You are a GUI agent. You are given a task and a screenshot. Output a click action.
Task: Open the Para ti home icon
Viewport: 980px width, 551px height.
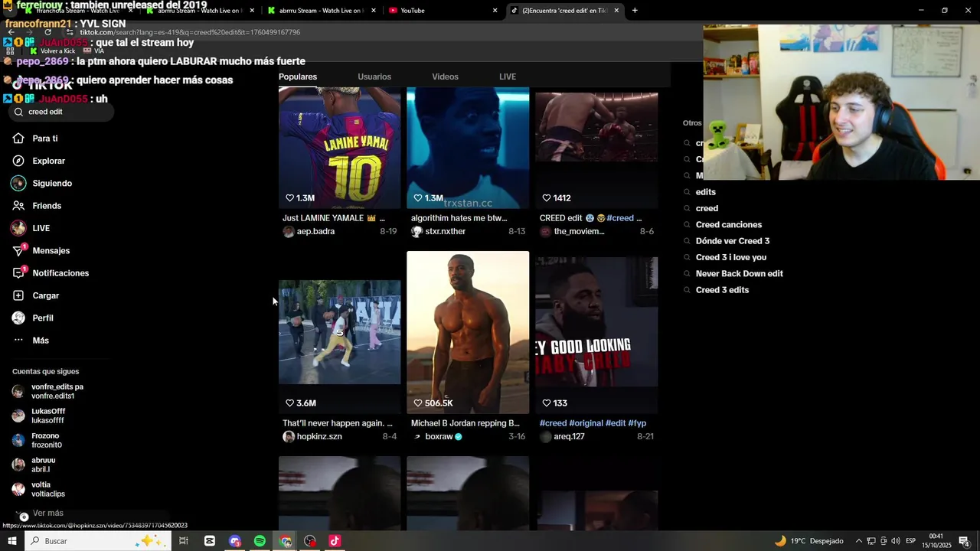18,139
